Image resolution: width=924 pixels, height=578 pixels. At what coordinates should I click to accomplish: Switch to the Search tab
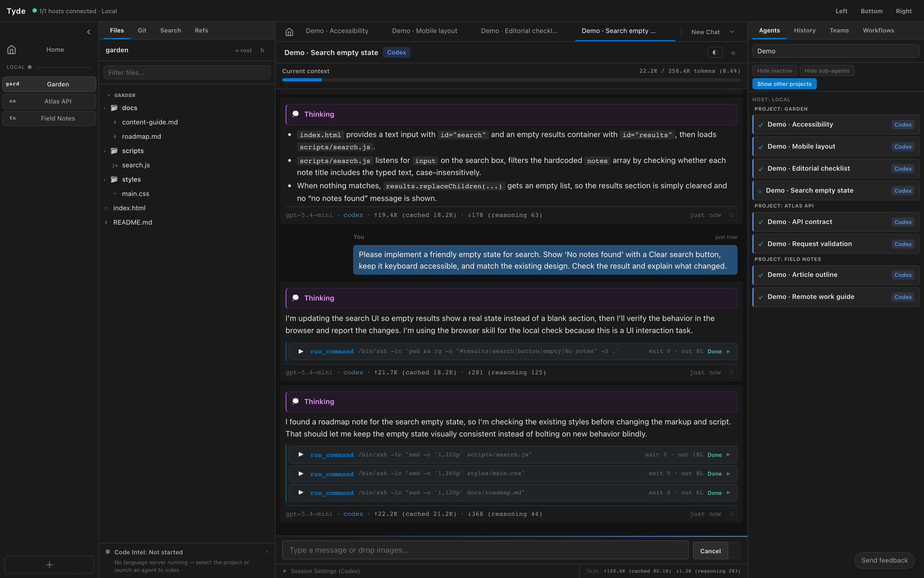[x=170, y=30]
